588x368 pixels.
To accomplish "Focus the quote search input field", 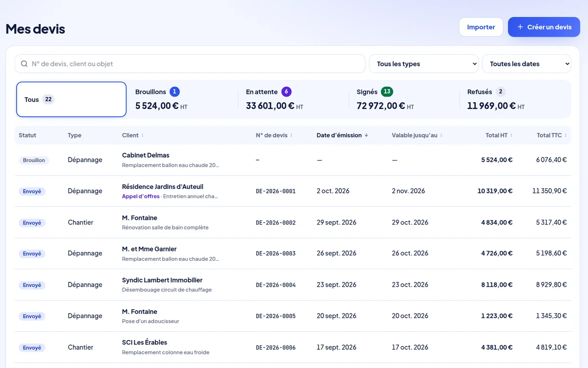I will [190, 64].
